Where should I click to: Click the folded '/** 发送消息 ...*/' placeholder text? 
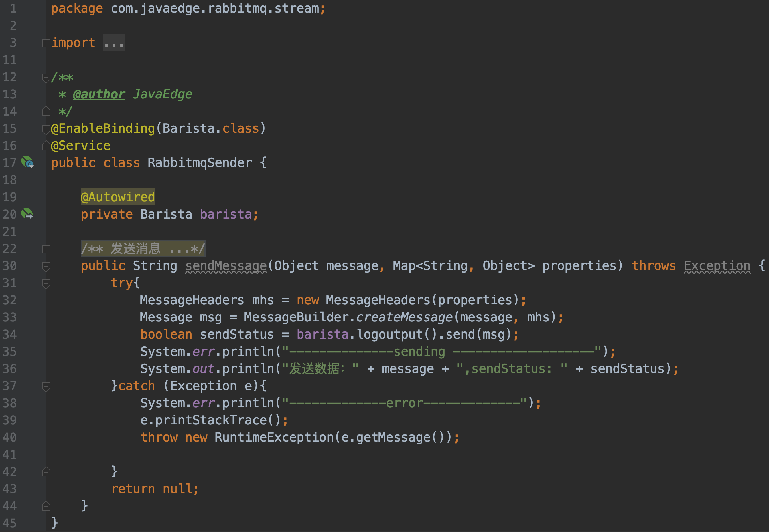(143, 249)
